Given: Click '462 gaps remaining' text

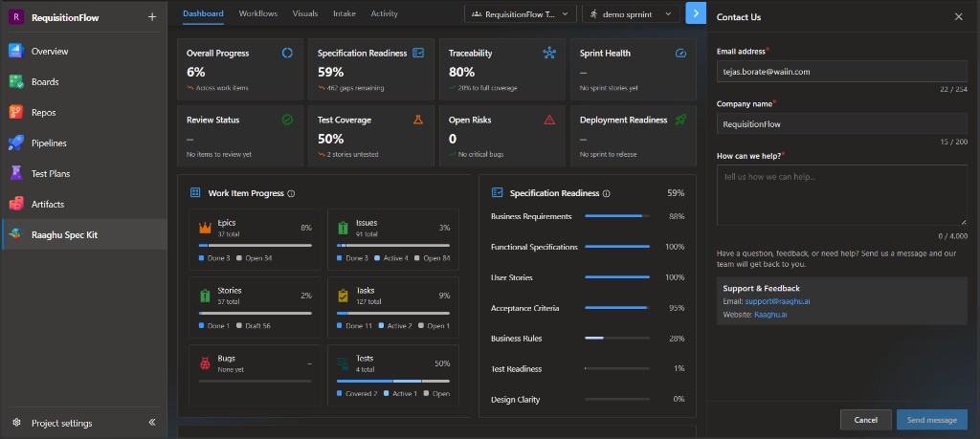Looking at the screenshot, I should point(356,88).
